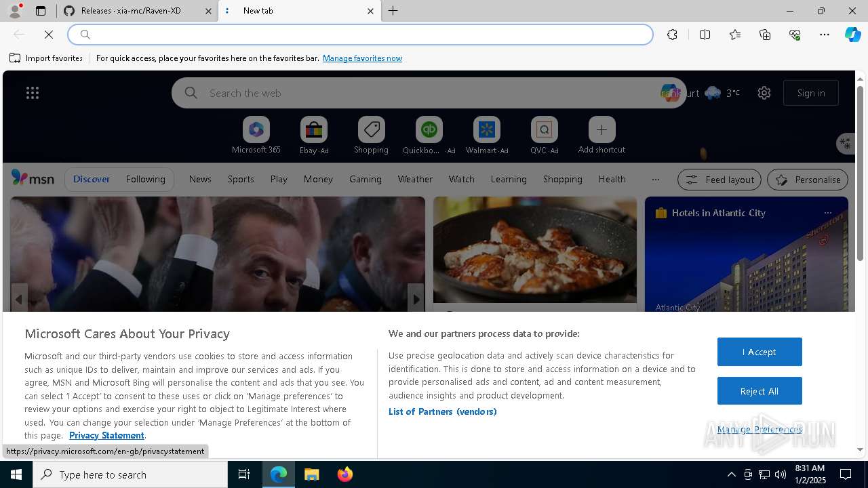This screenshot has height=488, width=868.
Task: Click the Personalise button
Action: tap(808, 180)
